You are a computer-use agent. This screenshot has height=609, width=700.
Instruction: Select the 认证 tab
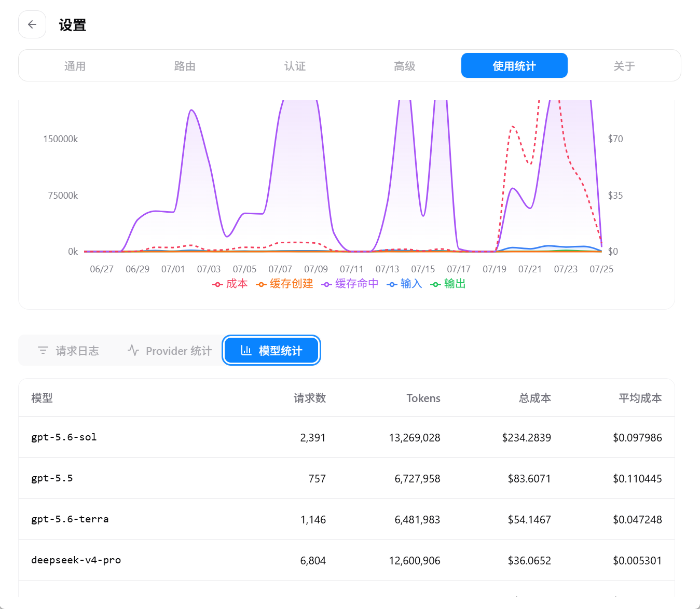point(295,66)
